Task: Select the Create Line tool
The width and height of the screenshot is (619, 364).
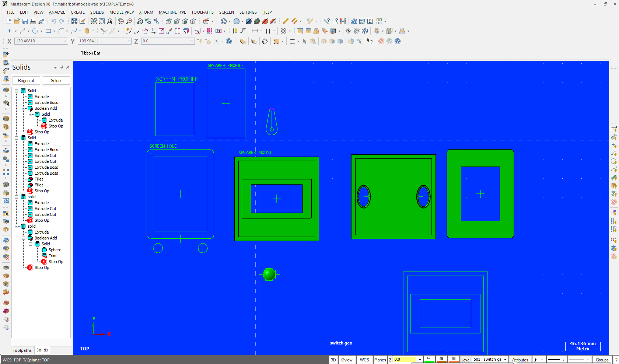Action: pos(22,31)
